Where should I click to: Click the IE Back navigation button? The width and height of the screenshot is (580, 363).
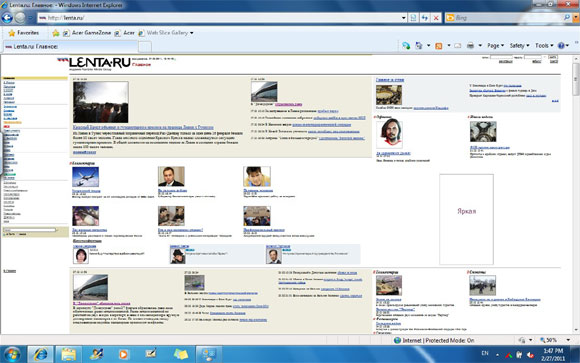[x=7, y=17]
